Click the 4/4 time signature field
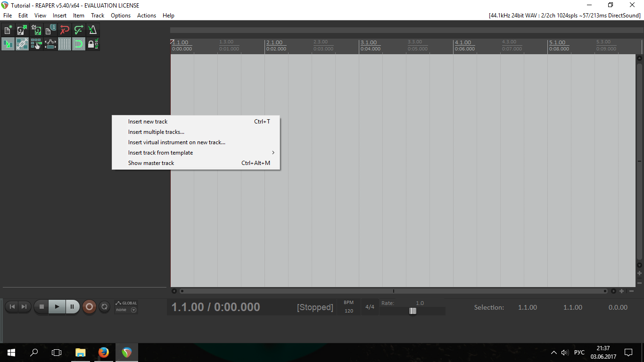The height and width of the screenshot is (362, 644). coord(370,307)
